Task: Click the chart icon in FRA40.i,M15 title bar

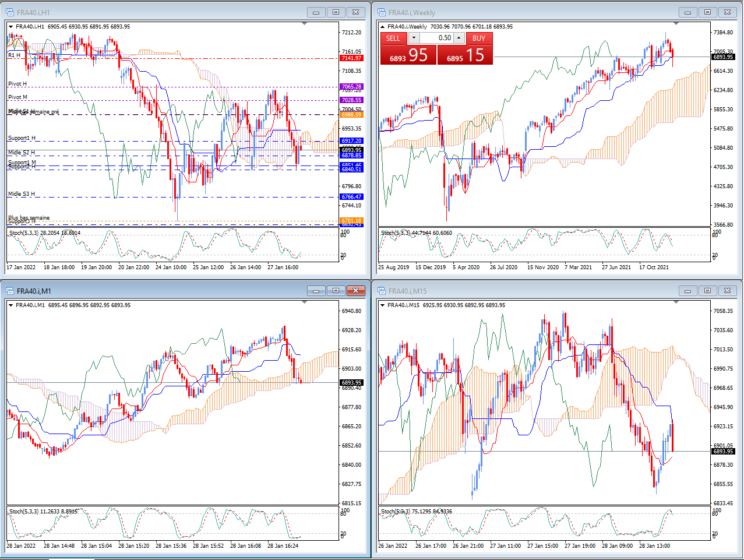Action: pos(382,291)
